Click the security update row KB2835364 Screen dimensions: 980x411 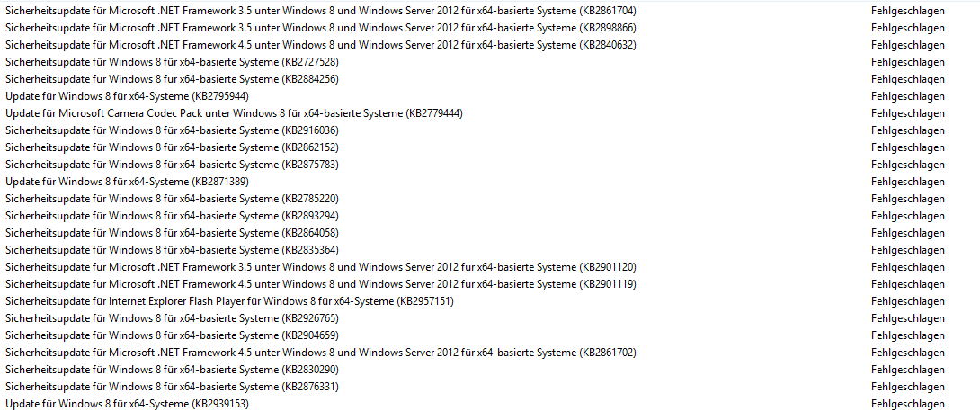(x=172, y=250)
